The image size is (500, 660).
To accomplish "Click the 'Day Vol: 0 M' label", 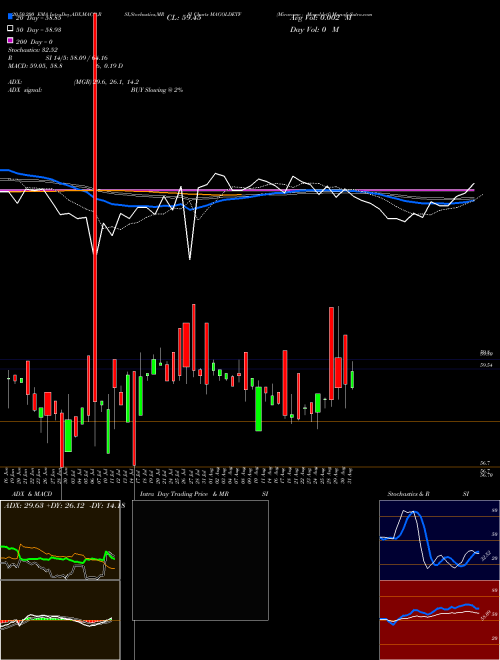I will (314, 29).
